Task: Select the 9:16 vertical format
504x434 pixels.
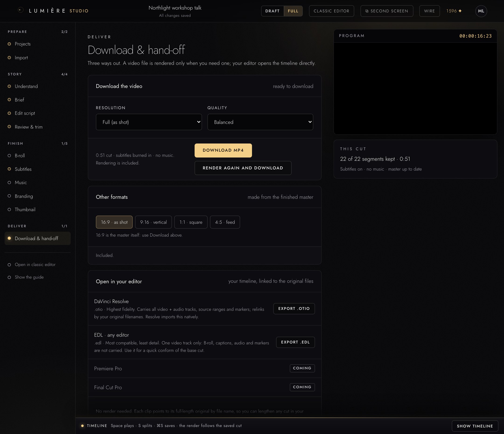Action: tap(153, 222)
